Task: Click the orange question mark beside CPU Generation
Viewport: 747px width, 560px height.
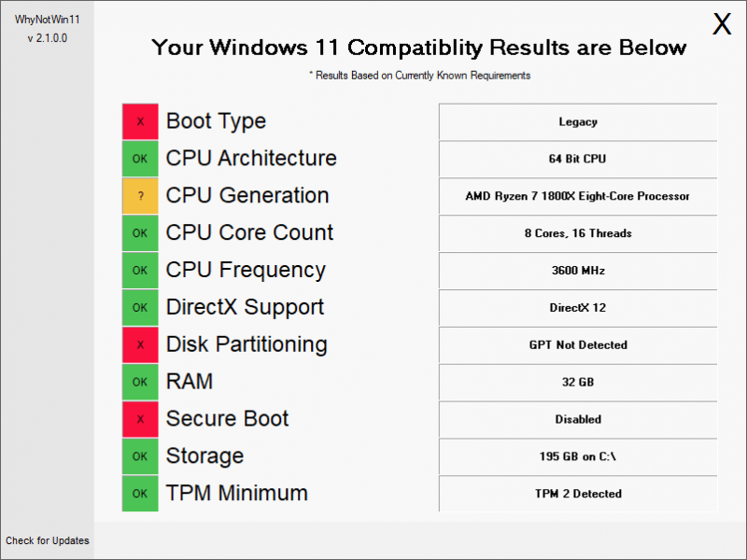Action: pos(140,196)
